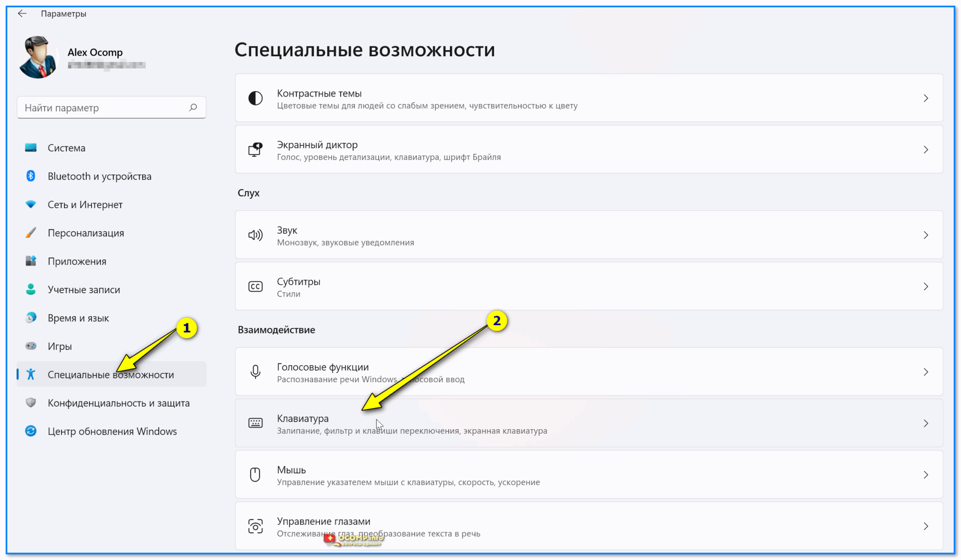Click the Субтитры CC icon

tap(255, 286)
